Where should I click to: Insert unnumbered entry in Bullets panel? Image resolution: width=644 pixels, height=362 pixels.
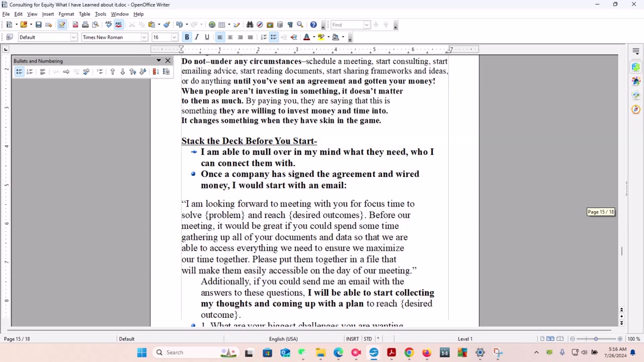click(100, 72)
